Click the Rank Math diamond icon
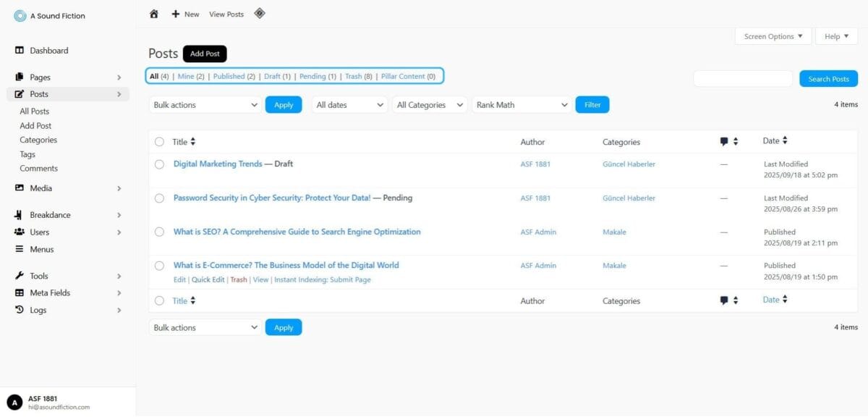 pyautogui.click(x=260, y=13)
